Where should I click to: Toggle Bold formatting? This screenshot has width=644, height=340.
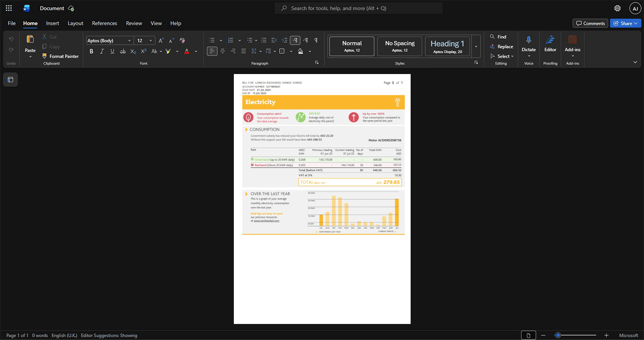pyautogui.click(x=91, y=51)
